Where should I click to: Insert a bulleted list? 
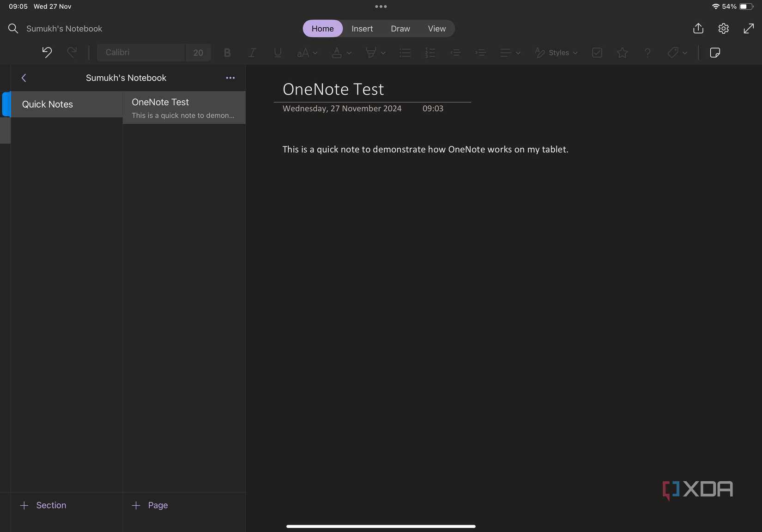pyautogui.click(x=405, y=53)
